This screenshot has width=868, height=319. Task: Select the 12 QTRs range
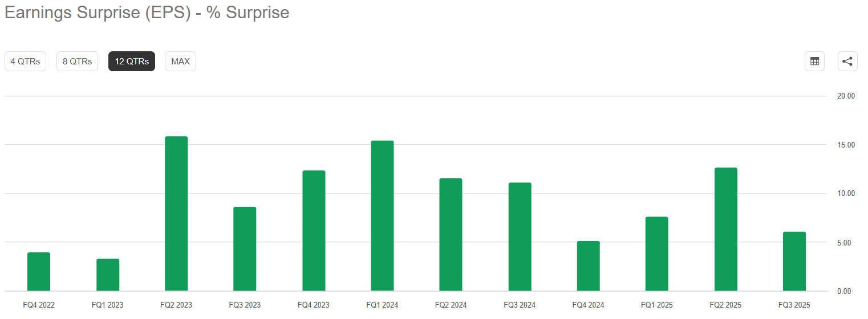pyautogui.click(x=132, y=62)
